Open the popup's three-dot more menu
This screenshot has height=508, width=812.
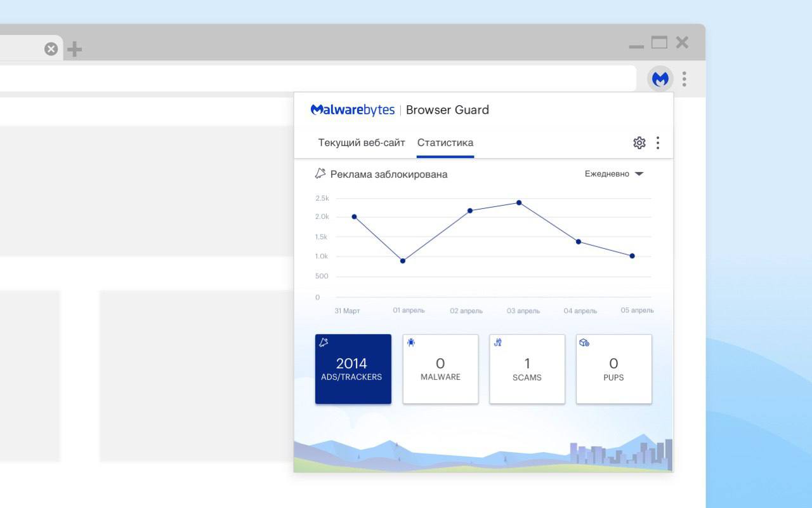(658, 143)
